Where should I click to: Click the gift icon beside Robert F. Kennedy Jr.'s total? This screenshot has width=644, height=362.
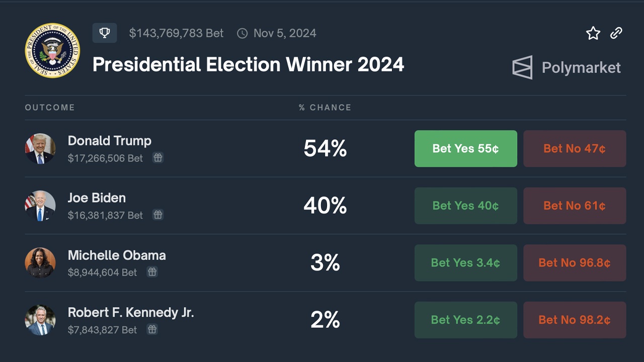(x=152, y=329)
